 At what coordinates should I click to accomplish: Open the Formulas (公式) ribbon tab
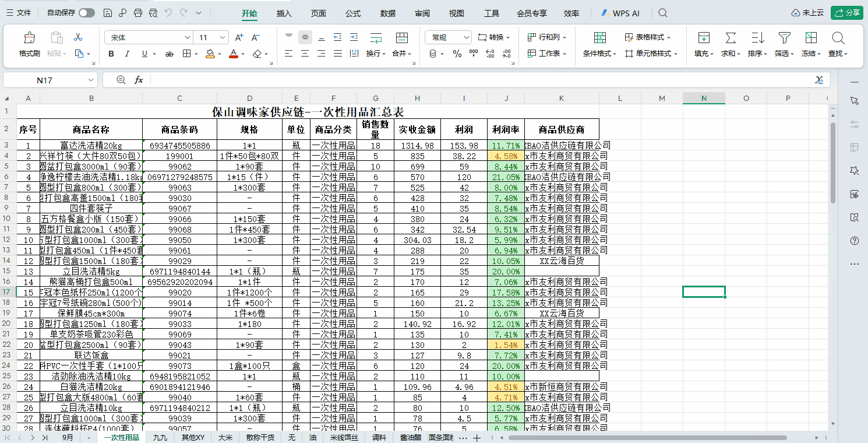(353, 13)
